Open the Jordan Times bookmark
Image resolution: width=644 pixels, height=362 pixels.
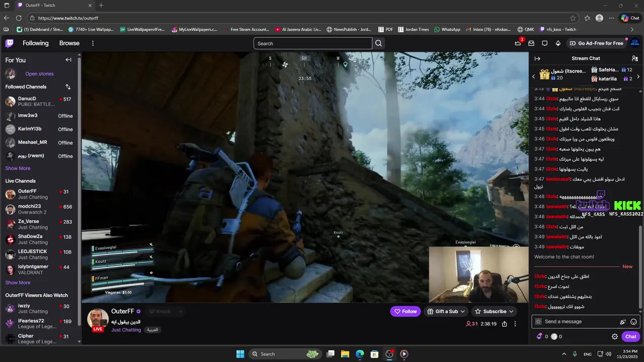pos(414,29)
